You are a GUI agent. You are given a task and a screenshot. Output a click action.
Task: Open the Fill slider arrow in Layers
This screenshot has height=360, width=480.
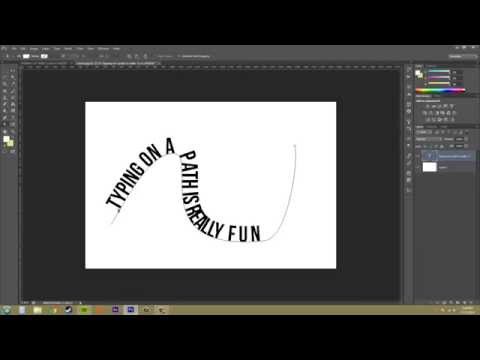tap(466, 146)
